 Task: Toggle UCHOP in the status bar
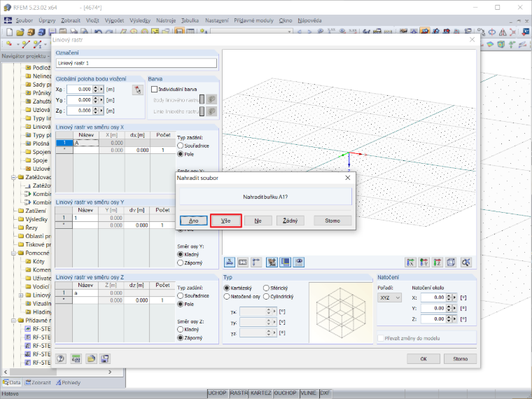tap(217, 393)
